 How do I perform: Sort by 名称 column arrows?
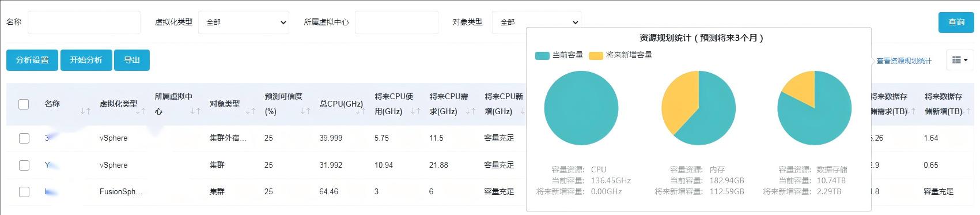coord(85,111)
